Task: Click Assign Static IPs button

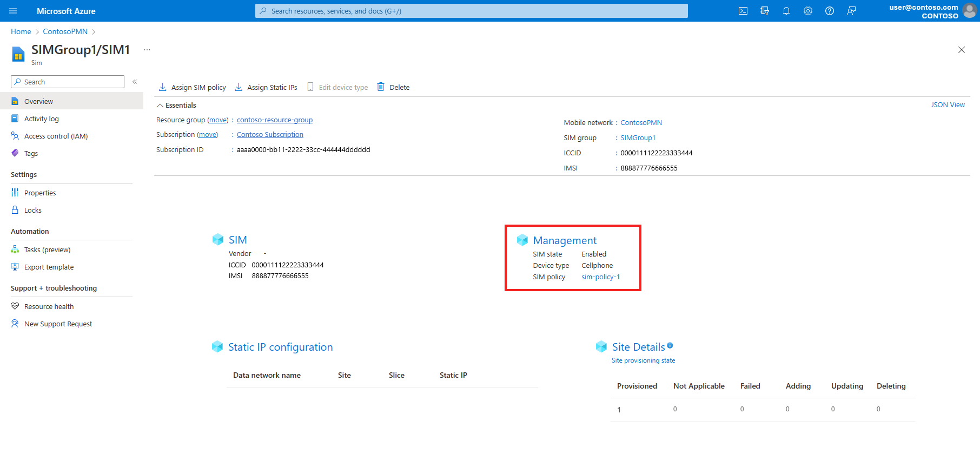Action: 266,87
